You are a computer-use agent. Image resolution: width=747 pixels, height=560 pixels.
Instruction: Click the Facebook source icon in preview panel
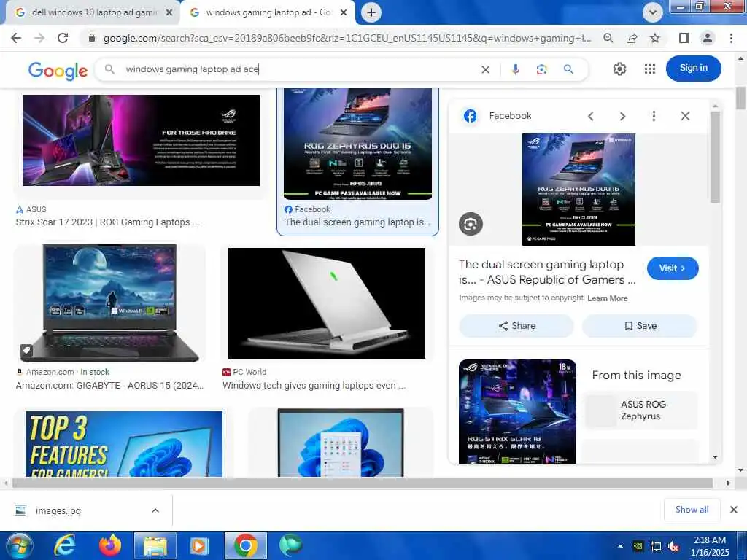coord(471,116)
